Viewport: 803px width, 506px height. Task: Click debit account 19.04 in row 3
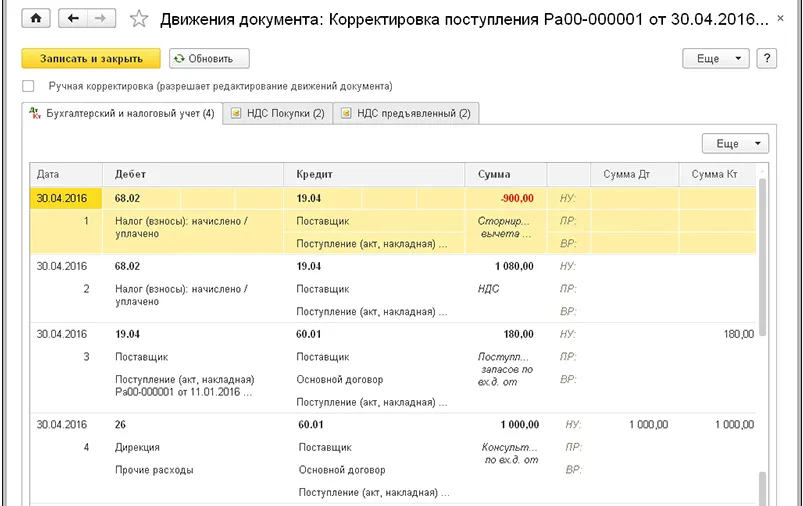pyautogui.click(x=128, y=334)
